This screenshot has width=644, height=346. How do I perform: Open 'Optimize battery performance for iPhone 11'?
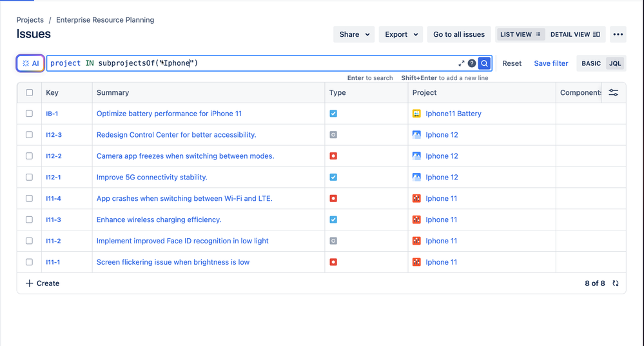pos(169,114)
